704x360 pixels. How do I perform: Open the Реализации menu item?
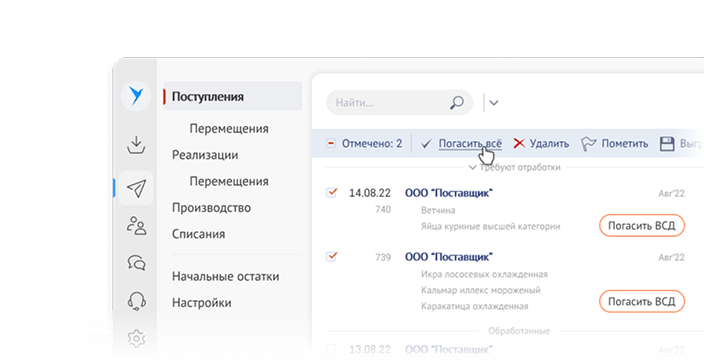pyautogui.click(x=205, y=155)
